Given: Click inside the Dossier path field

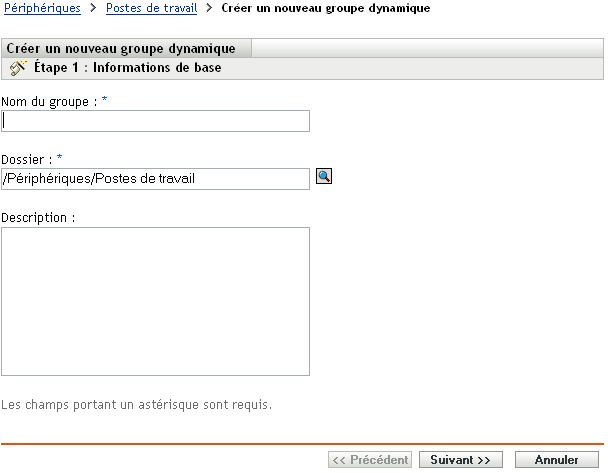Looking at the screenshot, I should pos(156,178).
